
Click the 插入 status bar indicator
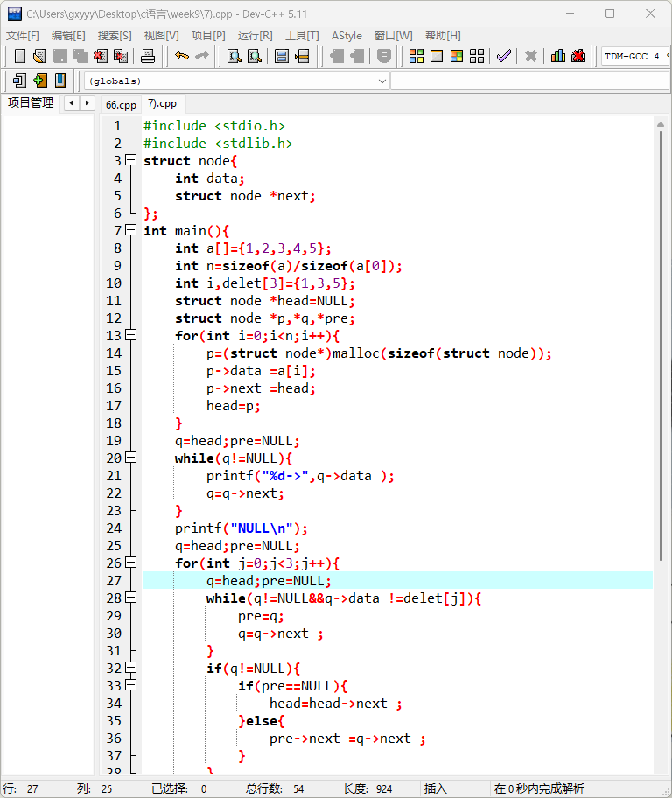click(435, 788)
